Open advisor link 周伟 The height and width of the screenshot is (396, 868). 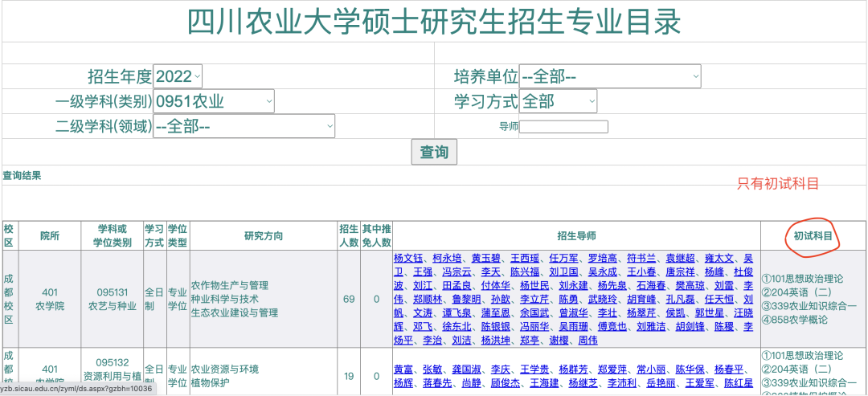[x=588, y=341]
